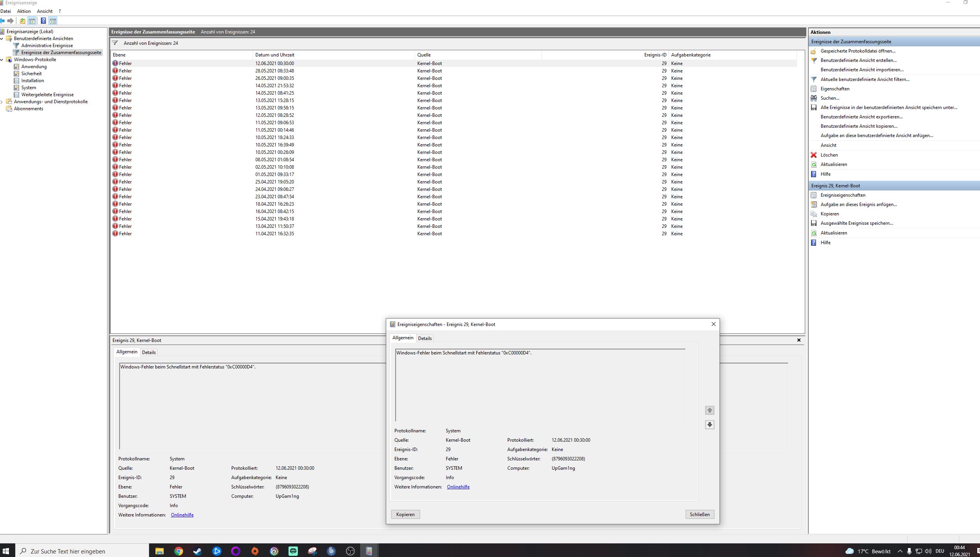Switch to Details tab in event properties dialog
Screen dimensions: 980x557
[424, 338]
